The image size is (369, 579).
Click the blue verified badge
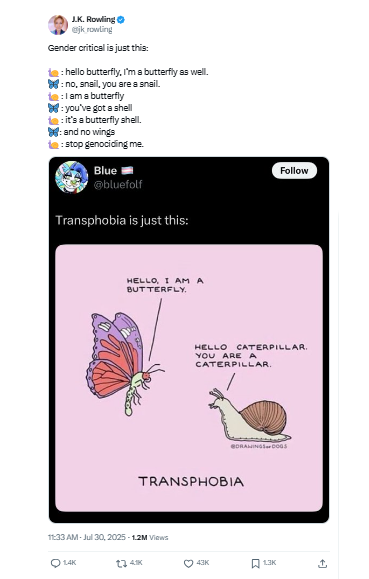121,20
